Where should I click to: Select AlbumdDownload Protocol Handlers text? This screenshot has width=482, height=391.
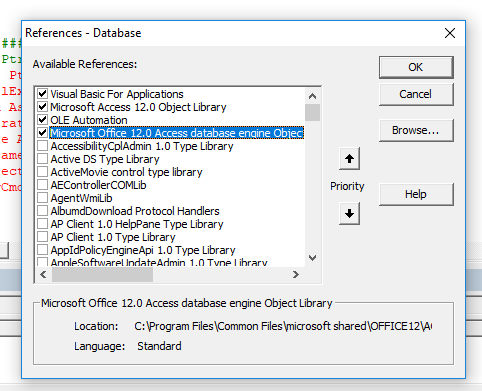(x=135, y=211)
